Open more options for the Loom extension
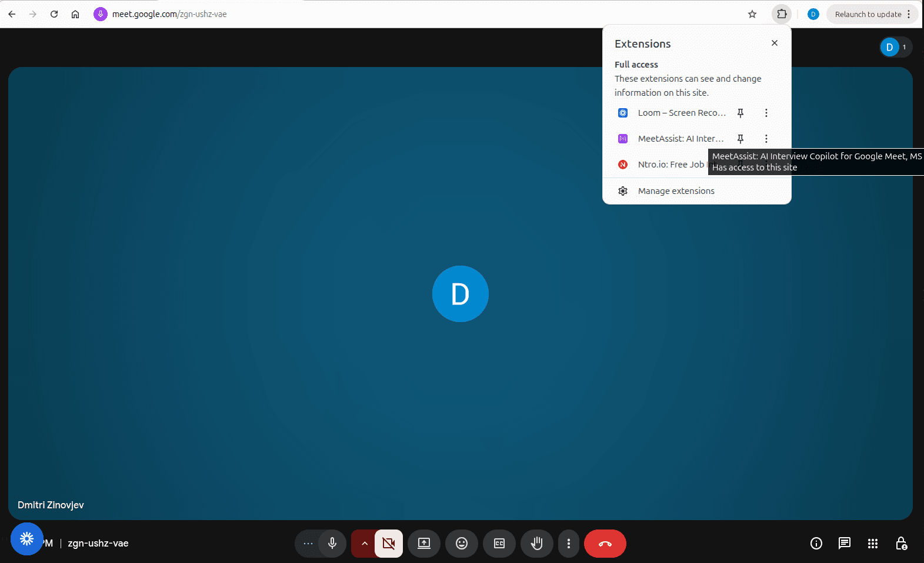924x563 pixels. coord(766,113)
